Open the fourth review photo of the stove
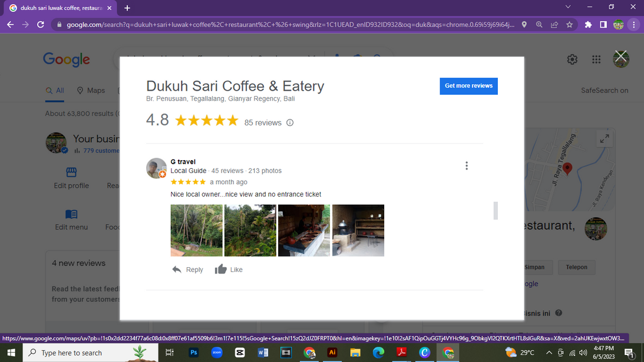The image size is (644, 362). coord(358,230)
